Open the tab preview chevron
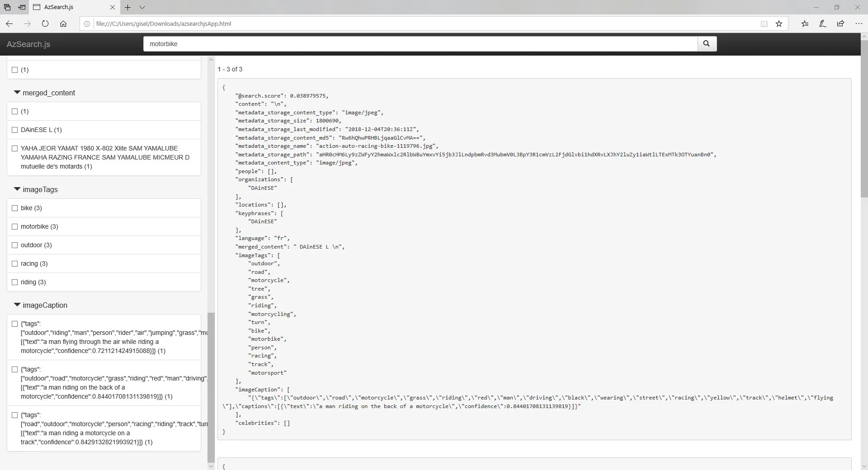This screenshot has width=868, height=470. point(142,7)
